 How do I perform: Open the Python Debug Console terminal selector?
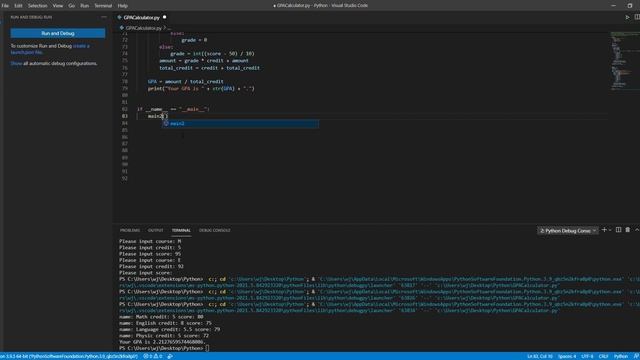pos(568,231)
